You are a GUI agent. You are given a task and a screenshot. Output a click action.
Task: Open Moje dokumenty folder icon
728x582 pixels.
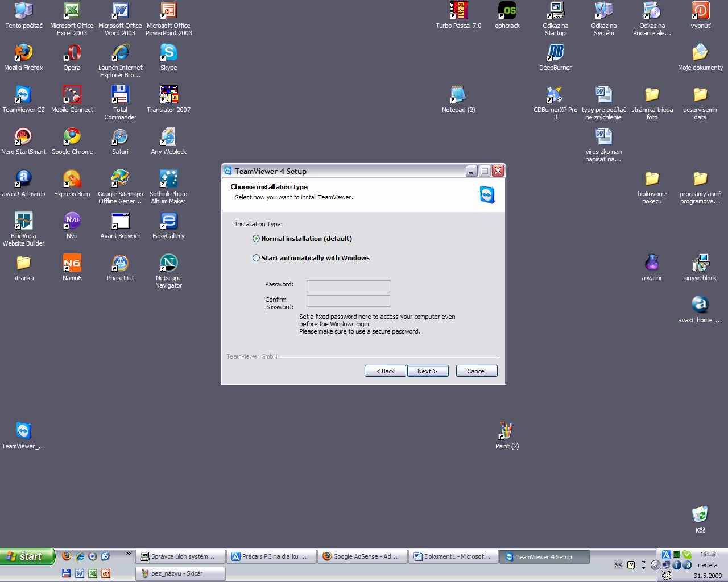point(700,53)
